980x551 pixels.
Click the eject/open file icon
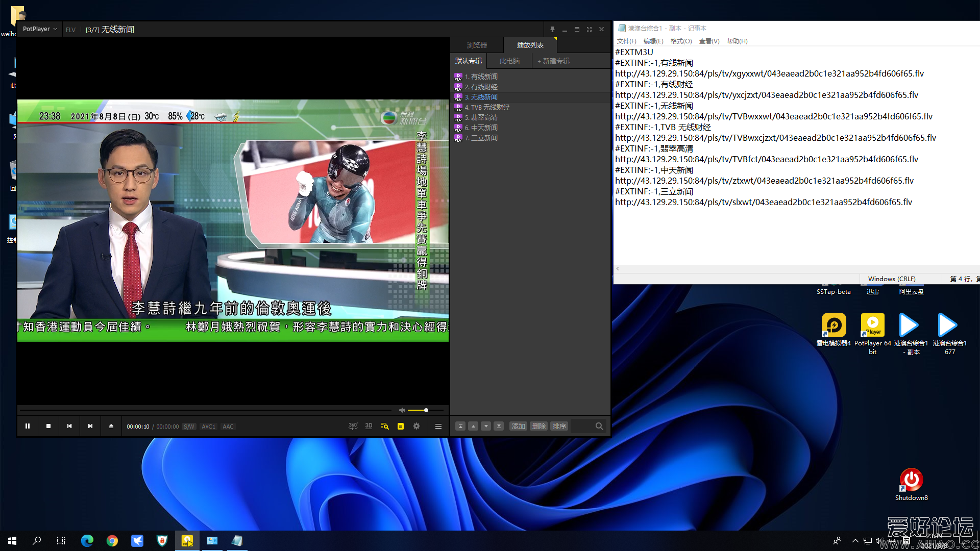111,426
